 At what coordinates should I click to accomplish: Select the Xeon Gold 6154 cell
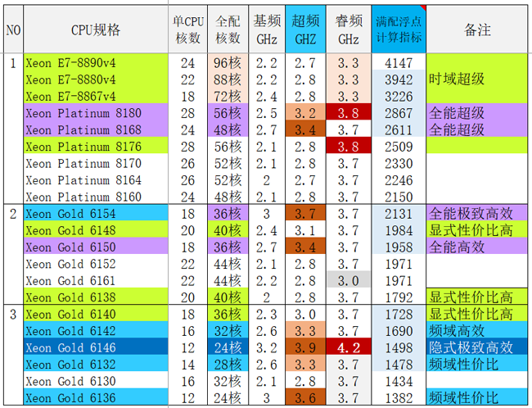pos(96,213)
